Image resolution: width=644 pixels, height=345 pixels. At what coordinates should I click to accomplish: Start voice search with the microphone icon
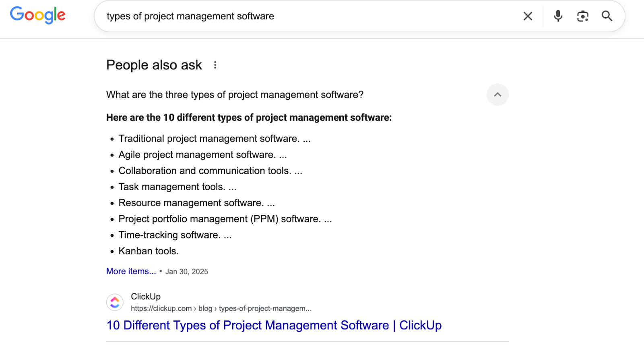click(x=558, y=16)
